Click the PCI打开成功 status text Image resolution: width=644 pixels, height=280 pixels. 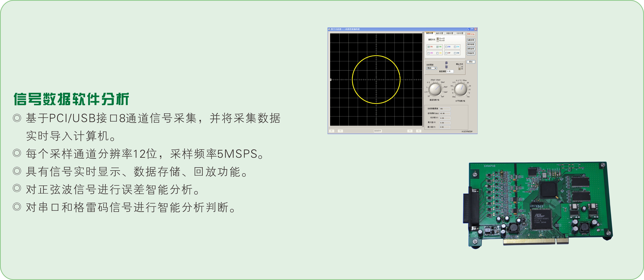(x=467, y=131)
